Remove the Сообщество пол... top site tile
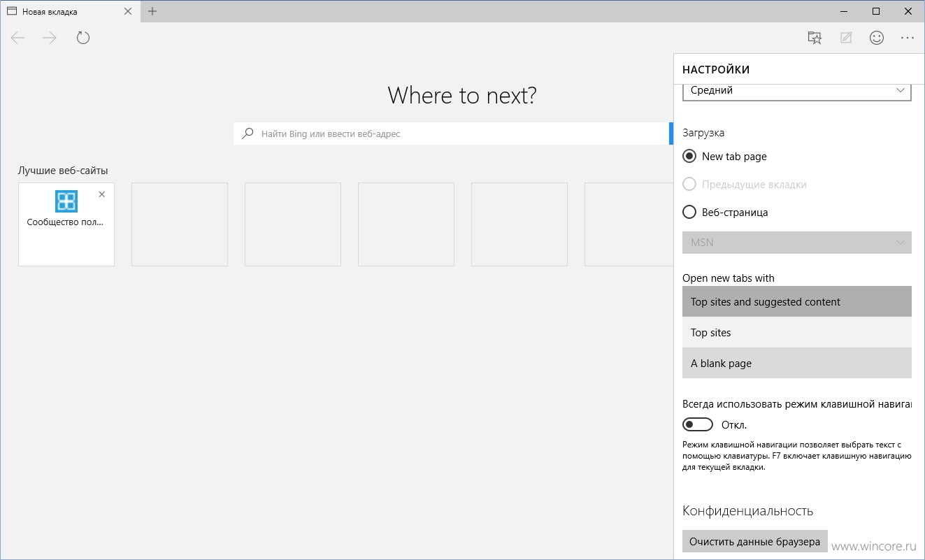The width and height of the screenshot is (925, 560). 102,194
